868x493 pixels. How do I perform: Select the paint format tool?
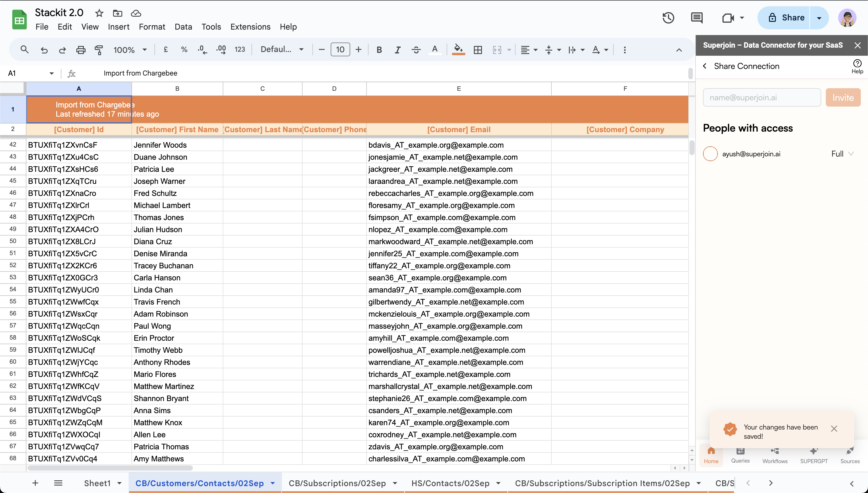pos(99,50)
